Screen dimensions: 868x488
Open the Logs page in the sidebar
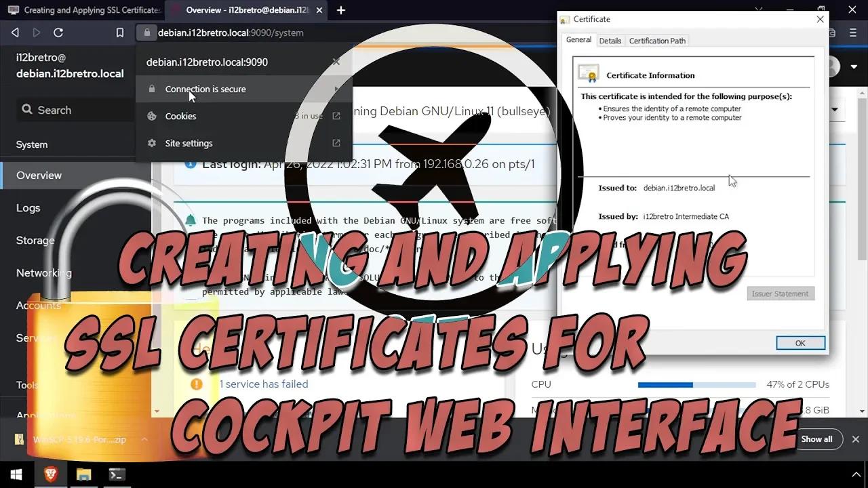click(x=28, y=208)
